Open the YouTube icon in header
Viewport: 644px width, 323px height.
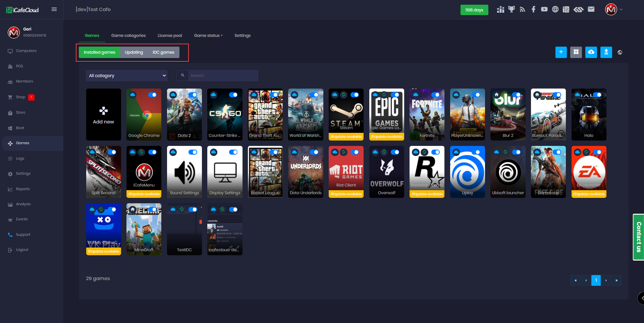544,9
